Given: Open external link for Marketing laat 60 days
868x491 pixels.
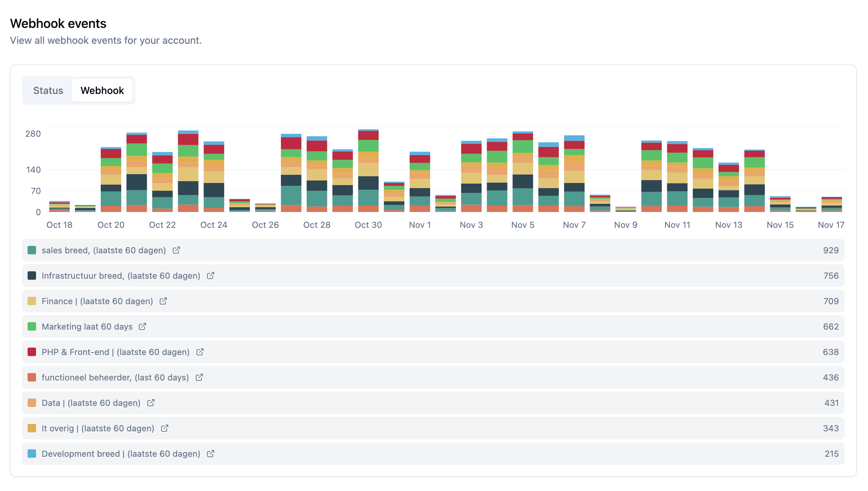Looking at the screenshot, I should point(142,326).
